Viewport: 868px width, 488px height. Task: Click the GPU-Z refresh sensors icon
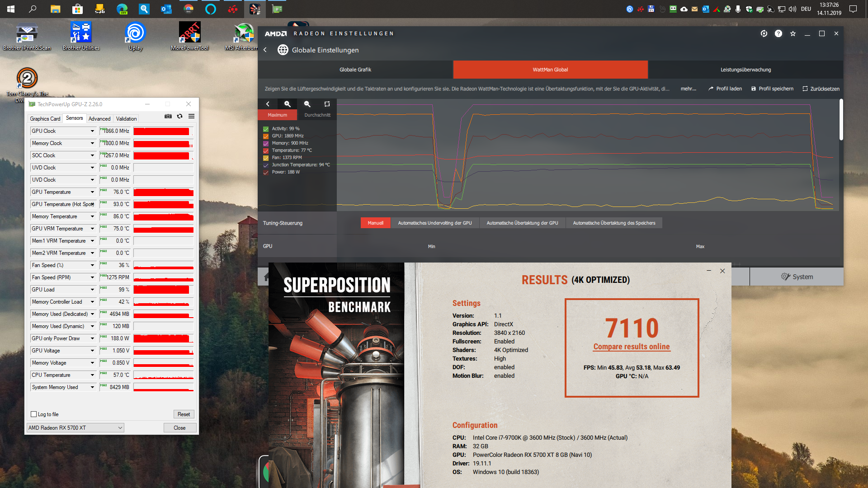[x=179, y=116]
